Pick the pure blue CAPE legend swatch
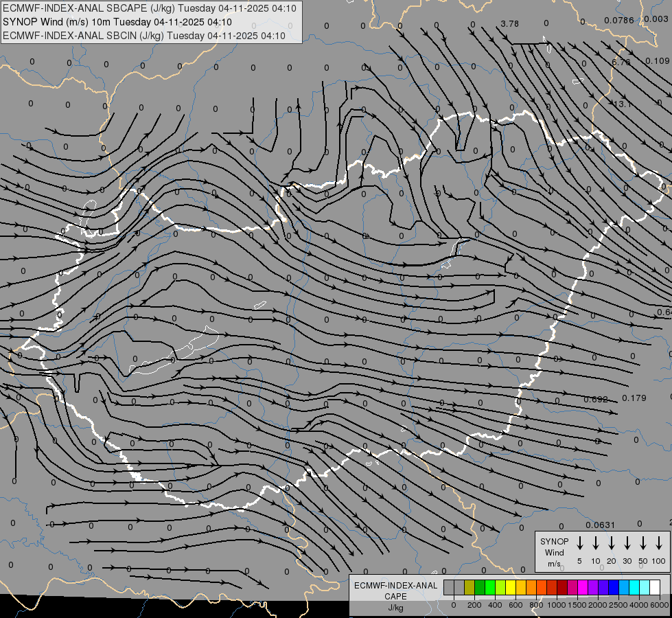This screenshot has height=618, width=672. tap(613, 587)
